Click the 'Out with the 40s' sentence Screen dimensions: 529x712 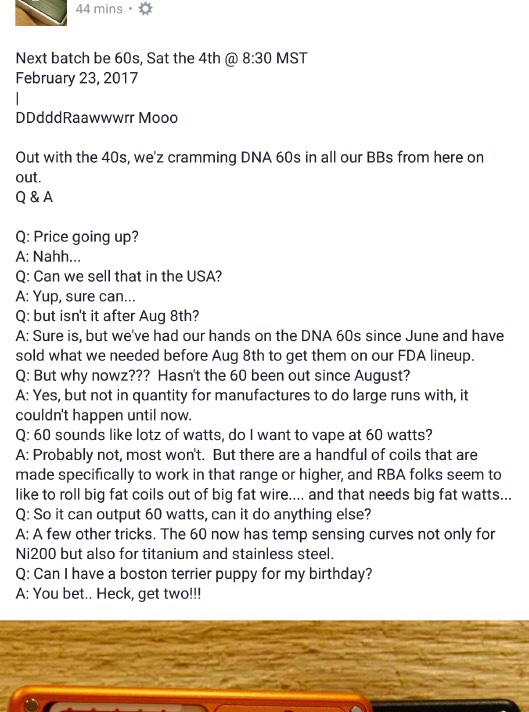click(x=250, y=167)
